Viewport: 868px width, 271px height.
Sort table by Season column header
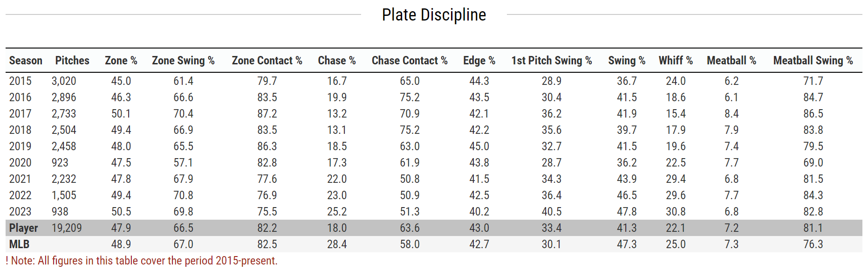coord(26,61)
